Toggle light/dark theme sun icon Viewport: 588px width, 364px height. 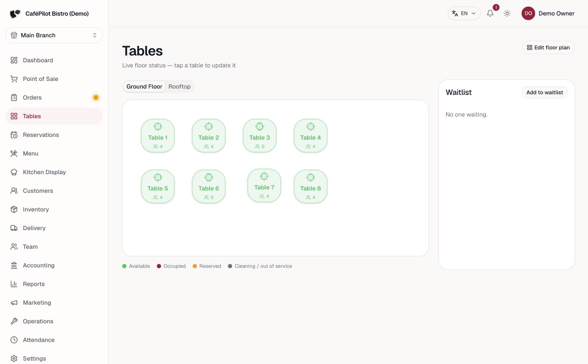point(507,13)
